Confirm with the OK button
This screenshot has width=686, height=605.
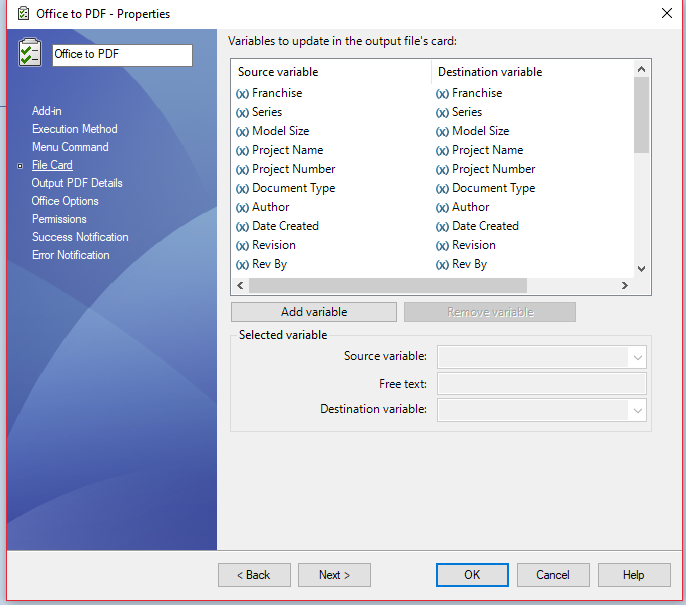(x=472, y=575)
